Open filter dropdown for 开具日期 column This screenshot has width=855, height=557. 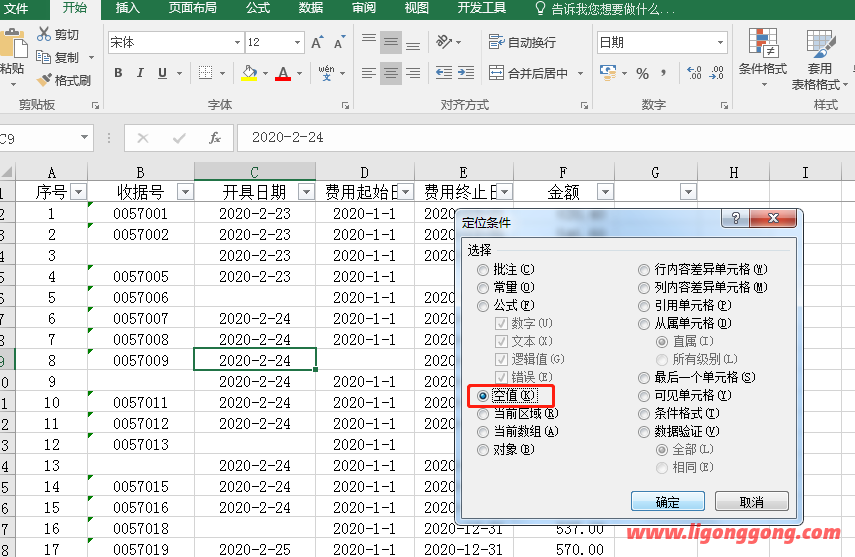[x=306, y=192]
